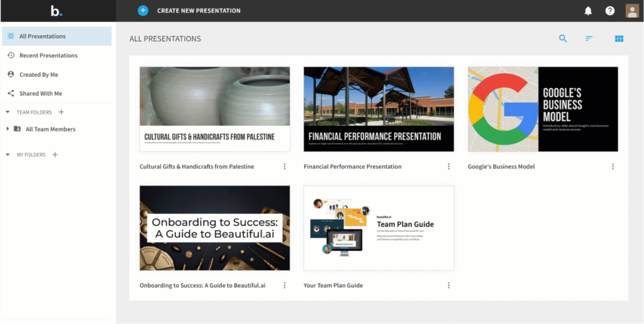Open the user profile avatar
This screenshot has height=324, width=644.
click(x=631, y=11)
